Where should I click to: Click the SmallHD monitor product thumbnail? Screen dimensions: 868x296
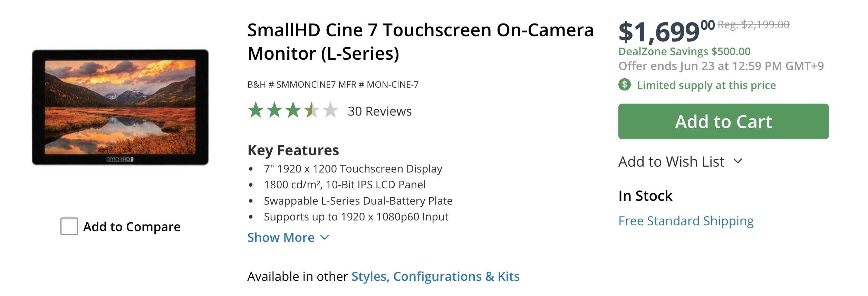coord(120,107)
